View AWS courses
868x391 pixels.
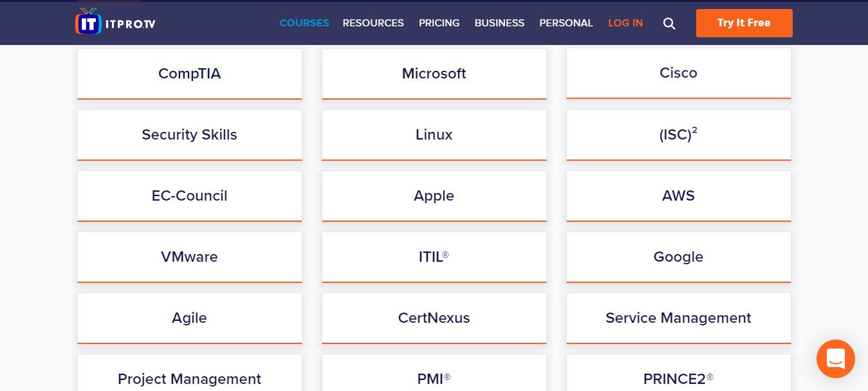point(678,195)
